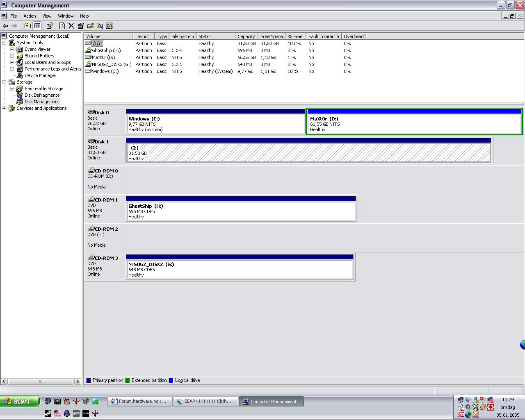The image size is (525, 420).
Task: Select Device Manager in the tree
Action: click(40, 75)
